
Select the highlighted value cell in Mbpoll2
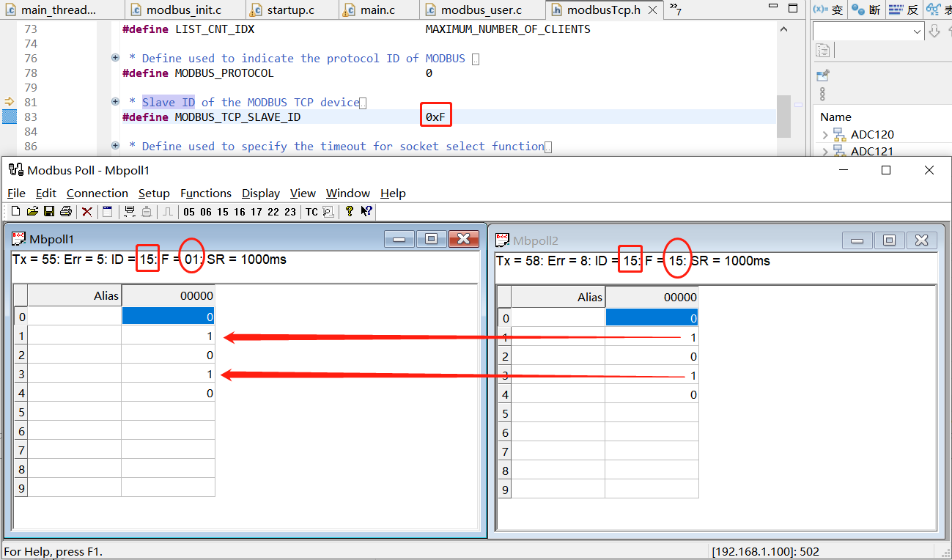(652, 317)
